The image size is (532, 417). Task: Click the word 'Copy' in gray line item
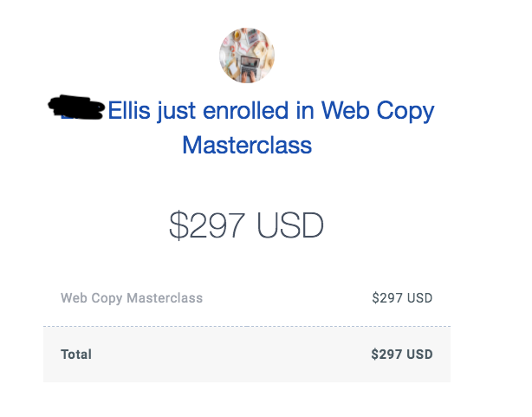tap(107, 298)
